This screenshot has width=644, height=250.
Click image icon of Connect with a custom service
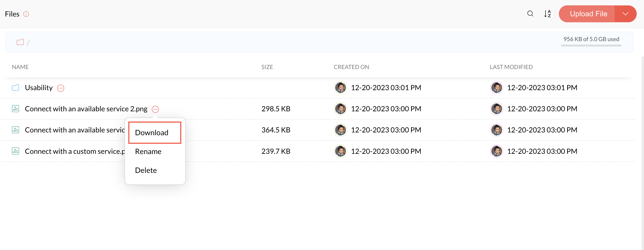click(x=16, y=151)
